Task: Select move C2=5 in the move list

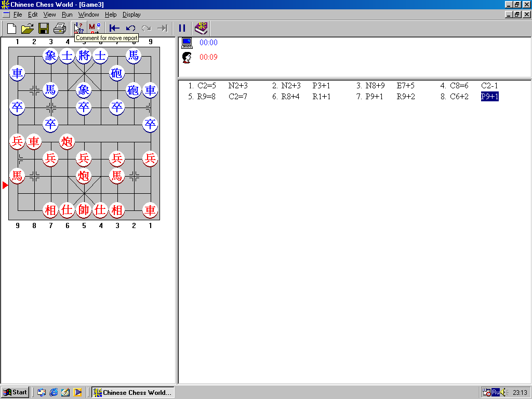Action: coord(206,86)
